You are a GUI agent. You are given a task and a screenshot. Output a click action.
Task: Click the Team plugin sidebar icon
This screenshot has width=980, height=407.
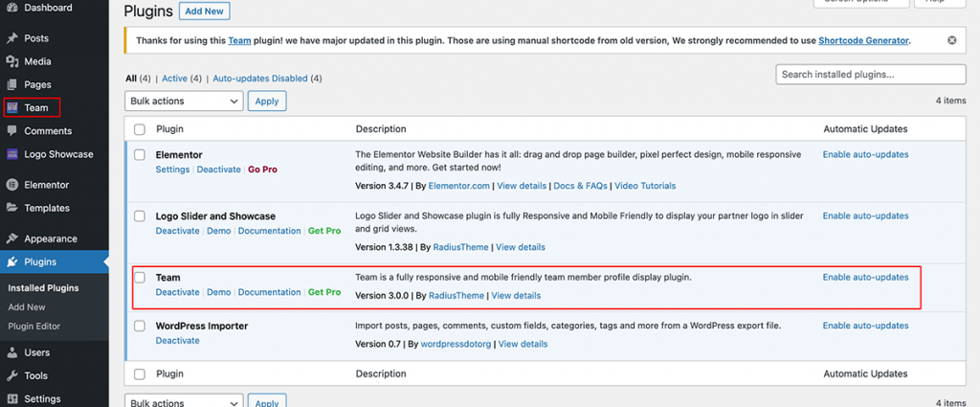(11, 107)
